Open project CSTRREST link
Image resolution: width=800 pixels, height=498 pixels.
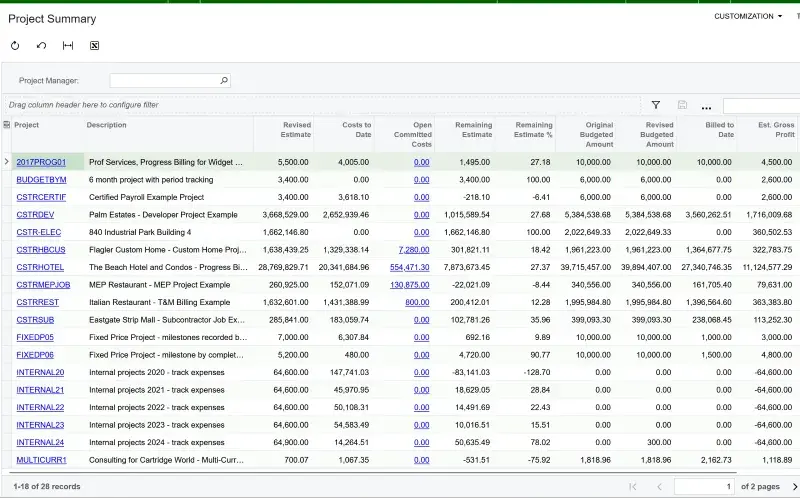38,302
